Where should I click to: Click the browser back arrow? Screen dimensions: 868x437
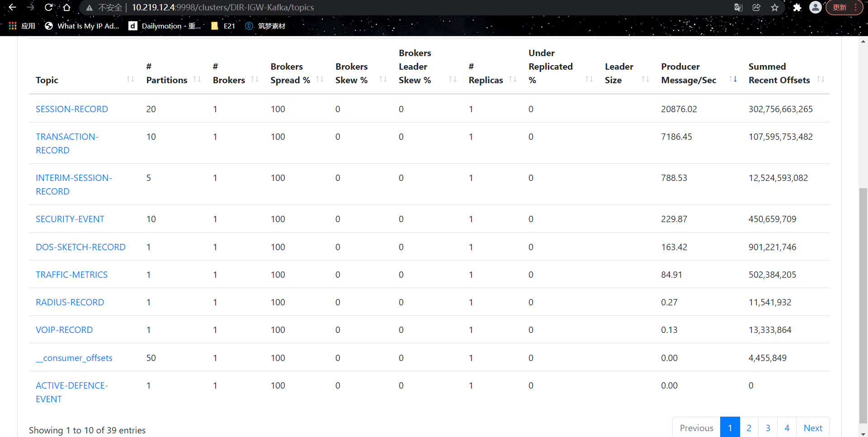tap(12, 8)
